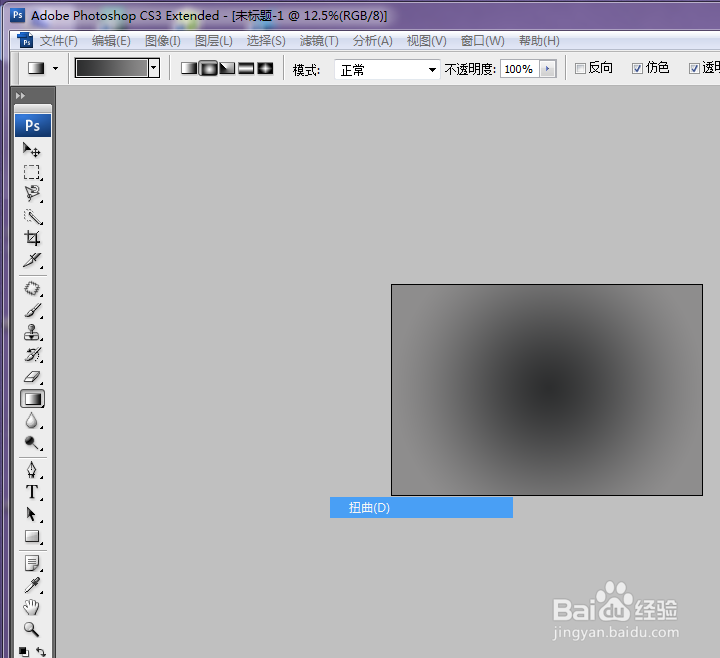The height and width of the screenshot is (658, 720).
Task: Select the Slice tool
Action: coord(32,260)
